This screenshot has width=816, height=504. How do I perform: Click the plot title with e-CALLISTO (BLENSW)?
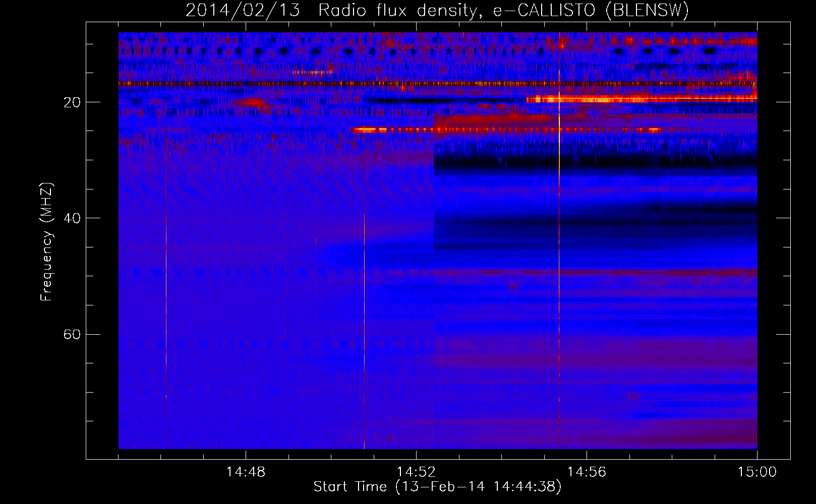437,10
